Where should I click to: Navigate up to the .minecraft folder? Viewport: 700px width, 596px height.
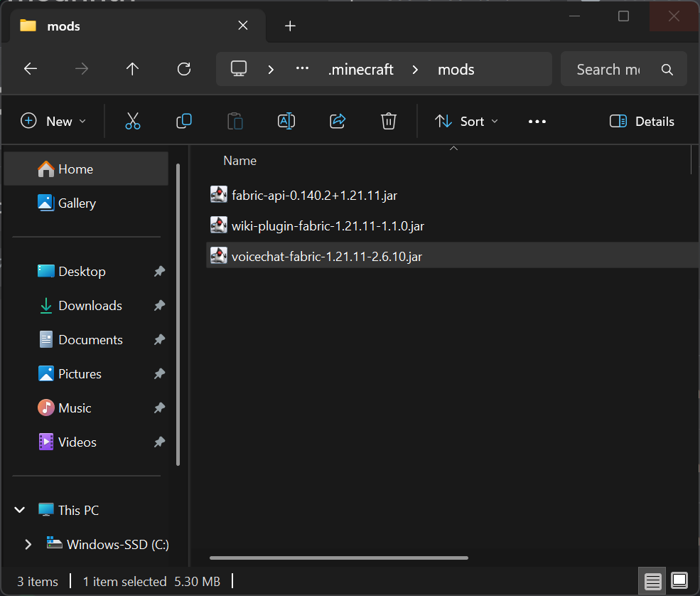point(132,69)
